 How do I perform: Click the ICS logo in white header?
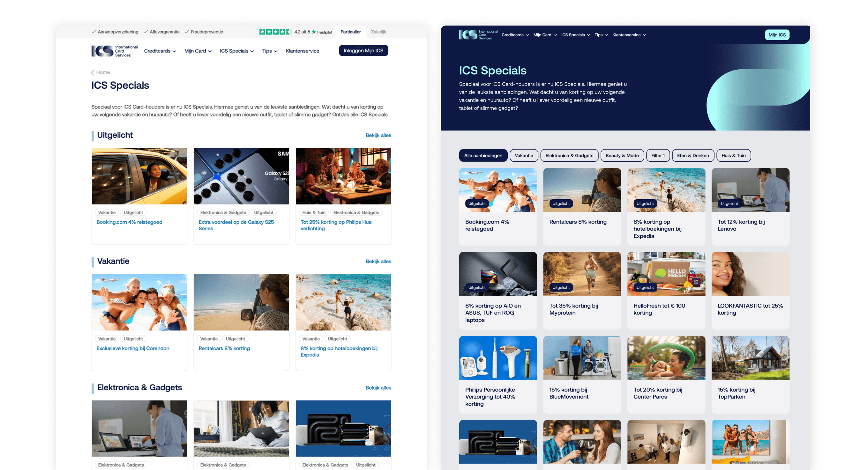[114, 51]
